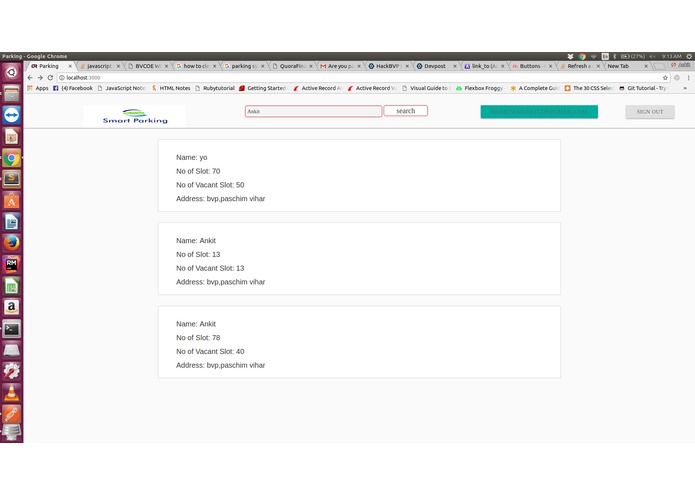The width and height of the screenshot is (695, 494).
Task: Open the Getting Started bookmark
Action: pos(262,88)
